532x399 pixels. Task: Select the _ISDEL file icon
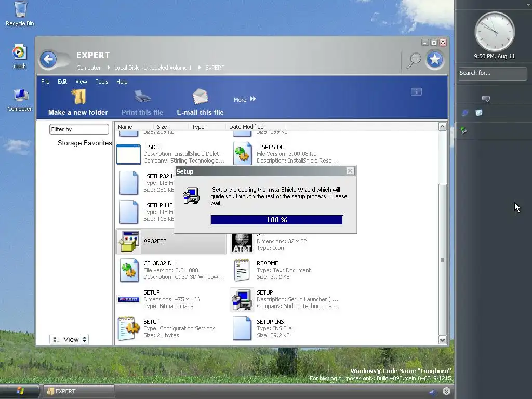point(128,154)
